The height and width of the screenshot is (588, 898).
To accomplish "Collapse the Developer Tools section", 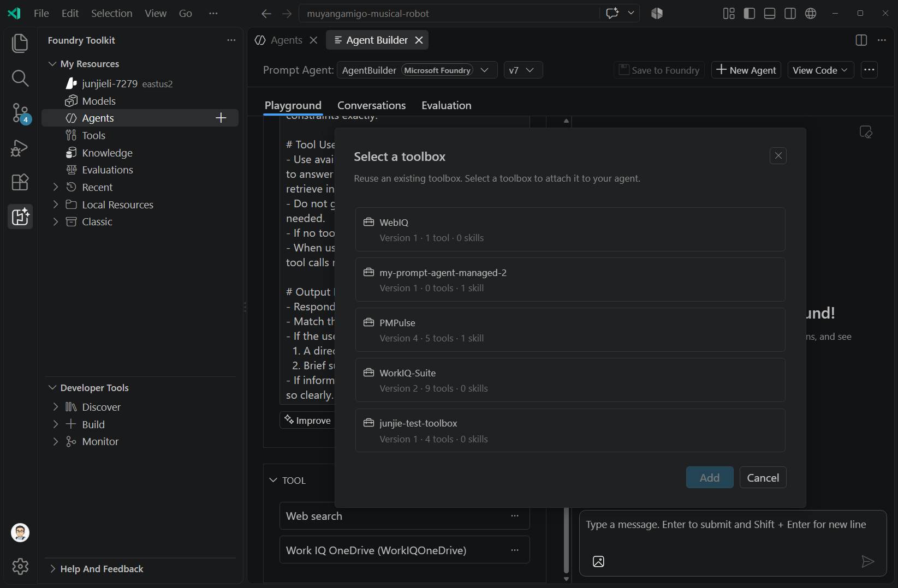I will (52, 388).
